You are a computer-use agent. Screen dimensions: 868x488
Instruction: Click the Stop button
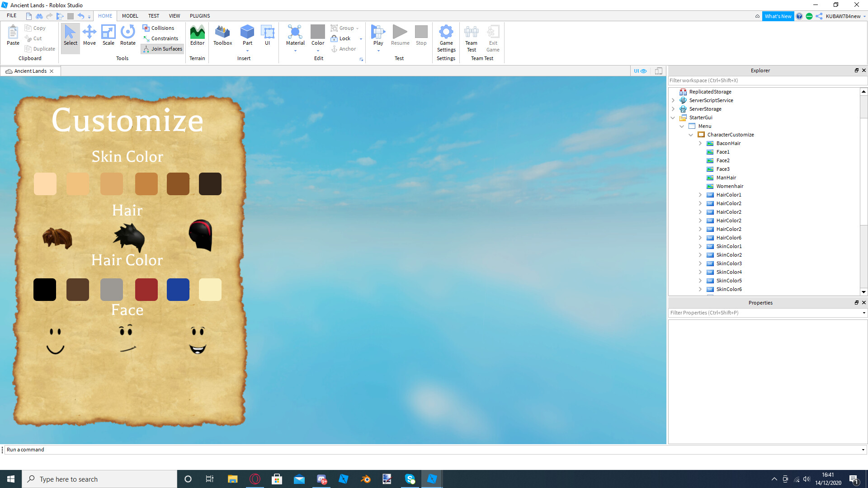(x=421, y=35)
